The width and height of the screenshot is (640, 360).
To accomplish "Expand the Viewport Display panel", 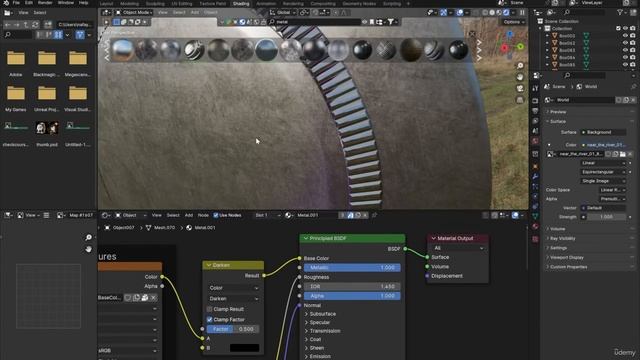I will pos(567,258).
